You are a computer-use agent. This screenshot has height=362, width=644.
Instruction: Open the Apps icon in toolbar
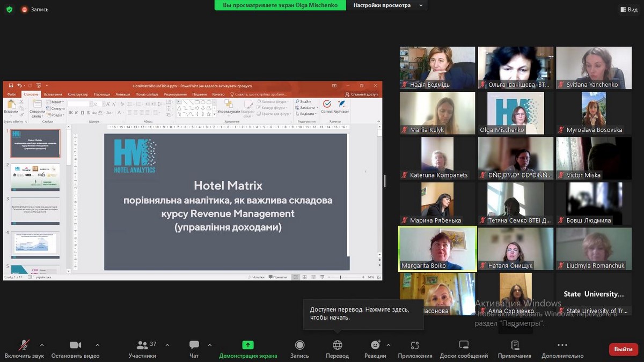pos(415,345)
